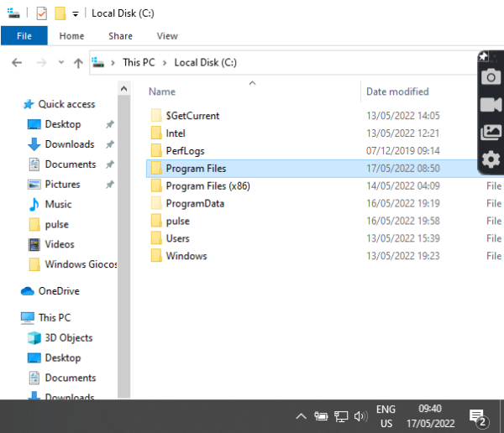
Task: Open Documents under This PC
Action: click(71, 378)
